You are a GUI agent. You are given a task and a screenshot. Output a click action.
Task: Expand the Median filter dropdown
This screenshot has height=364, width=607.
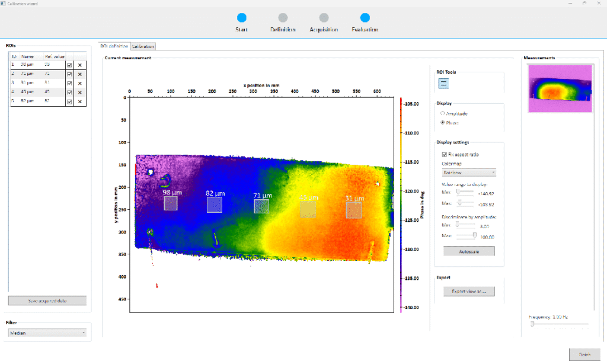[x=47, y=333]
